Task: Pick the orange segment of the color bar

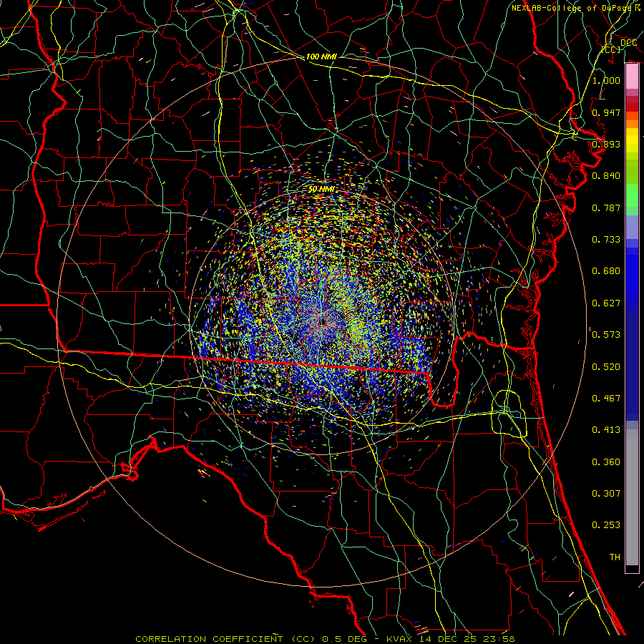Action: coord(632,124)
